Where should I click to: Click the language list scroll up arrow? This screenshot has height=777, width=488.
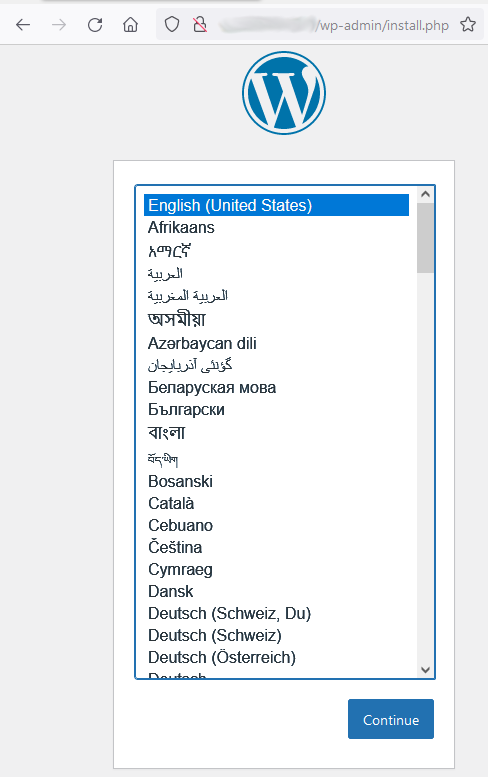[x=425, y=194]
